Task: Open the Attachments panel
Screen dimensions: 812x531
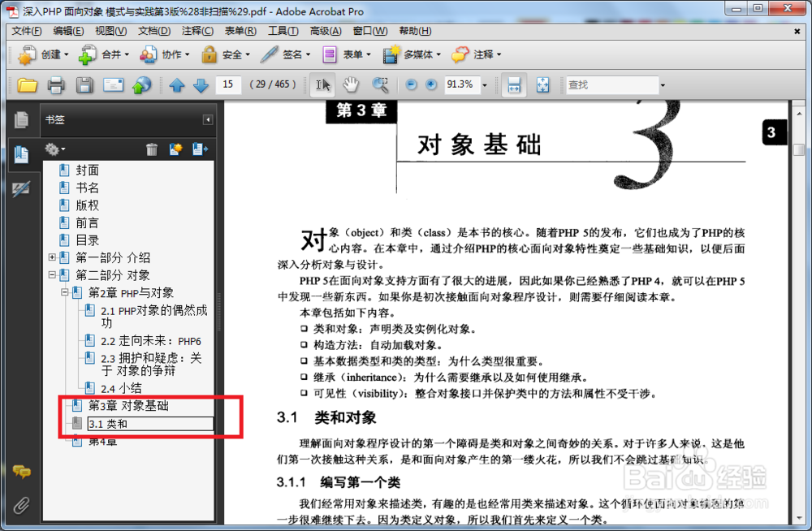Action: [x=22, y=504]
